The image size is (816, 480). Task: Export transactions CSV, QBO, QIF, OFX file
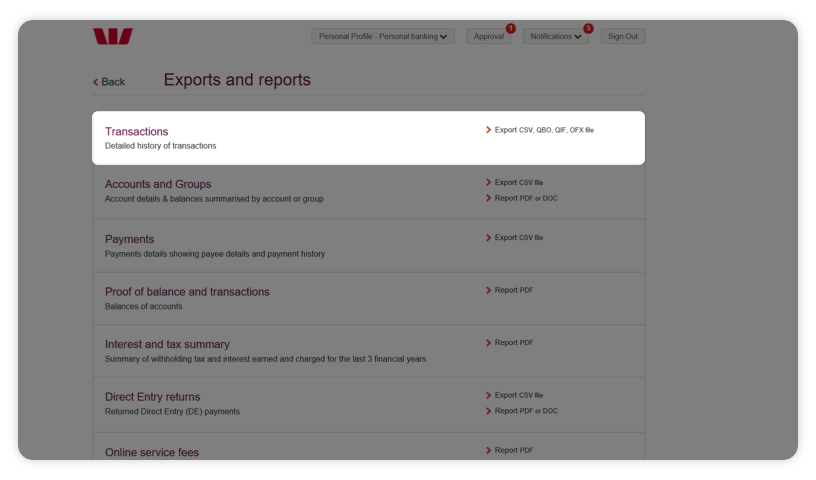(x=543, y=130)
